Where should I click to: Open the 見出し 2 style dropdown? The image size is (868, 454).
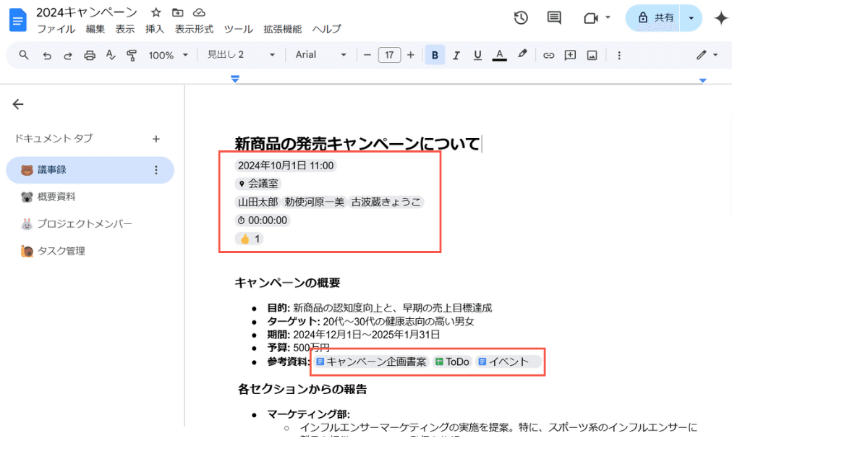242,55
